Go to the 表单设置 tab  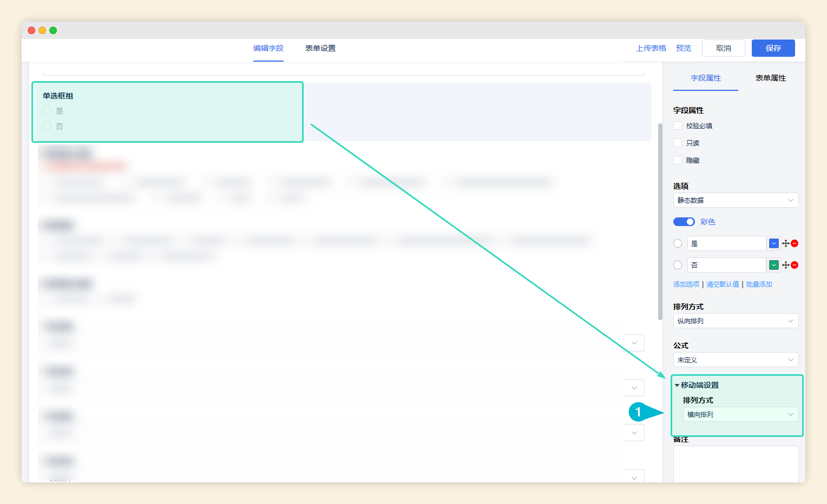320,48
